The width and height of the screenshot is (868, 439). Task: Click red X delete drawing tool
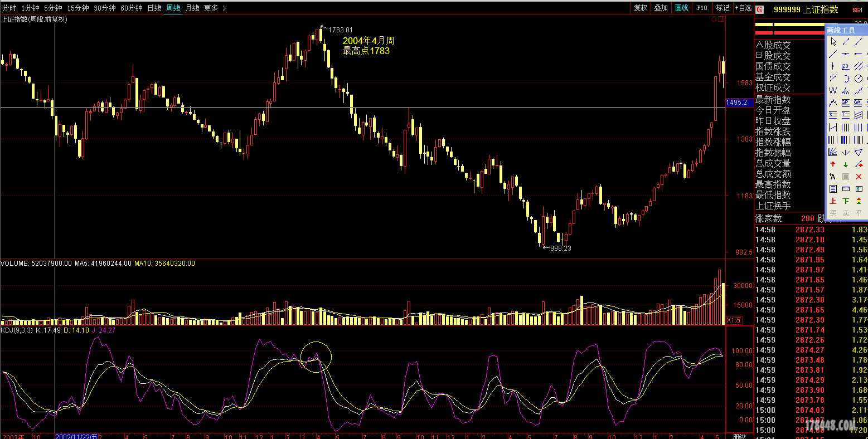click(x=859, y=176)
